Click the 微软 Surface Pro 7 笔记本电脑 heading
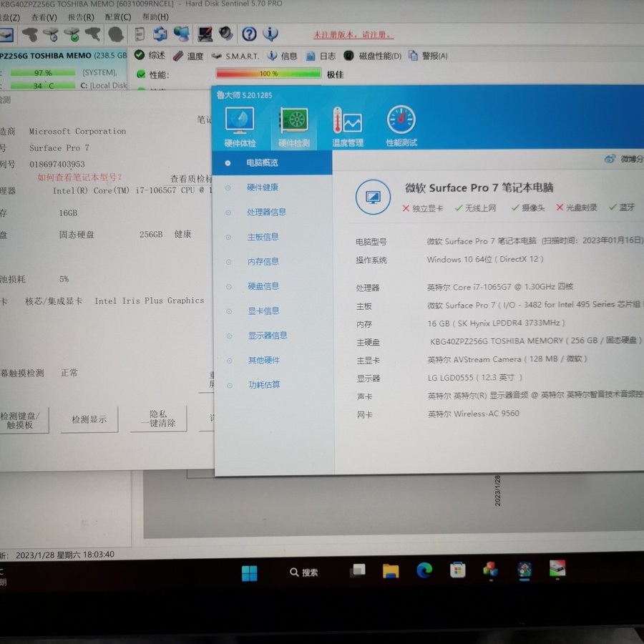 coord(479,187)
